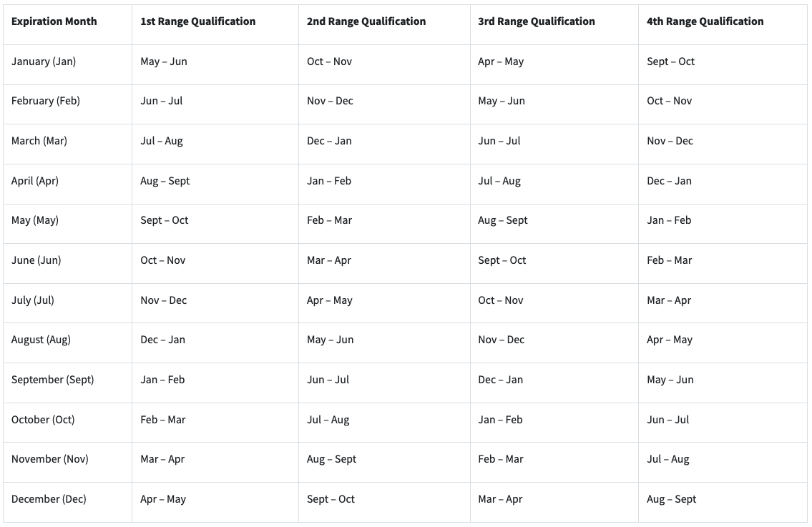Click the April (Apr) expiration cell
The width and height of the screenshot is (812, 527).
click(35, 181)
